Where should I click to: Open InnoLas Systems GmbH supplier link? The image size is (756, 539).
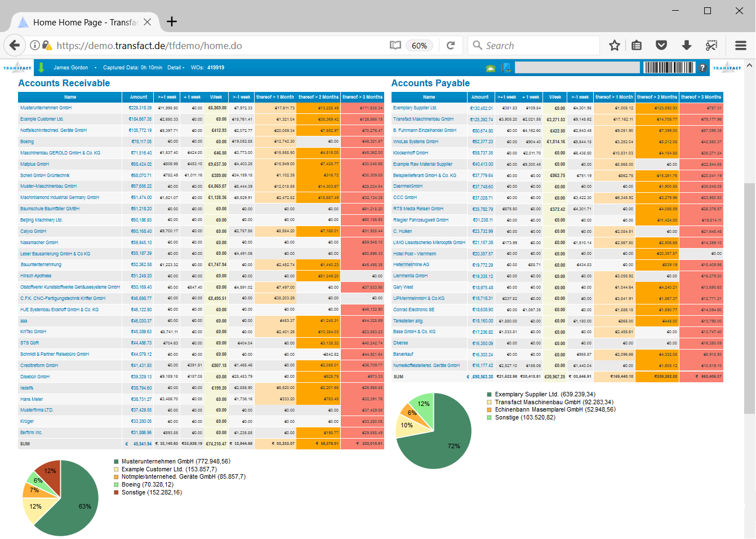point(416,142)
